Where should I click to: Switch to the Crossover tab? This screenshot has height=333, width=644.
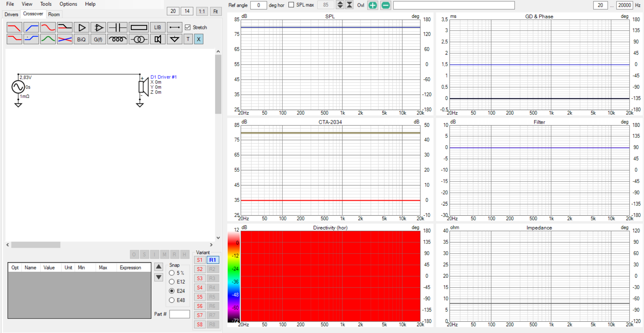point(33,14)
